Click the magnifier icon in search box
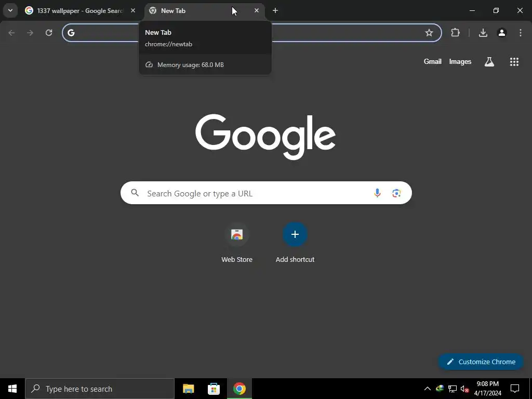The height and width of the screenshot is (399, 532). coord(135,193)
